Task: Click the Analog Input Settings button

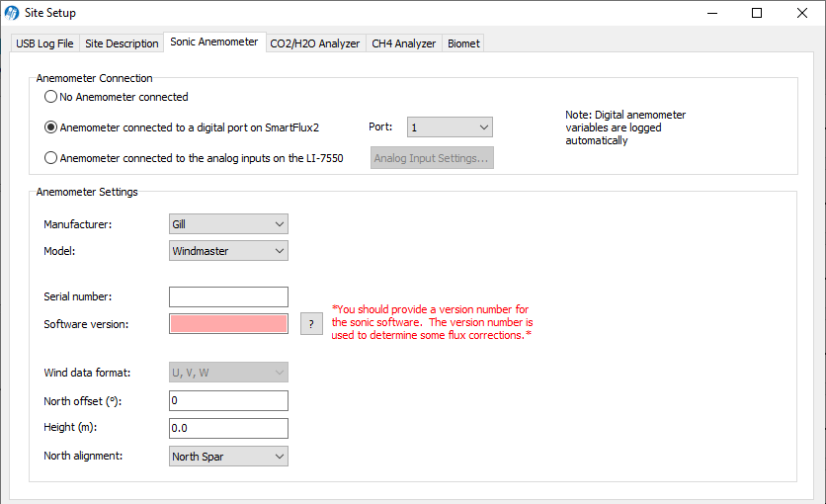Action: (x=432, y=157)
